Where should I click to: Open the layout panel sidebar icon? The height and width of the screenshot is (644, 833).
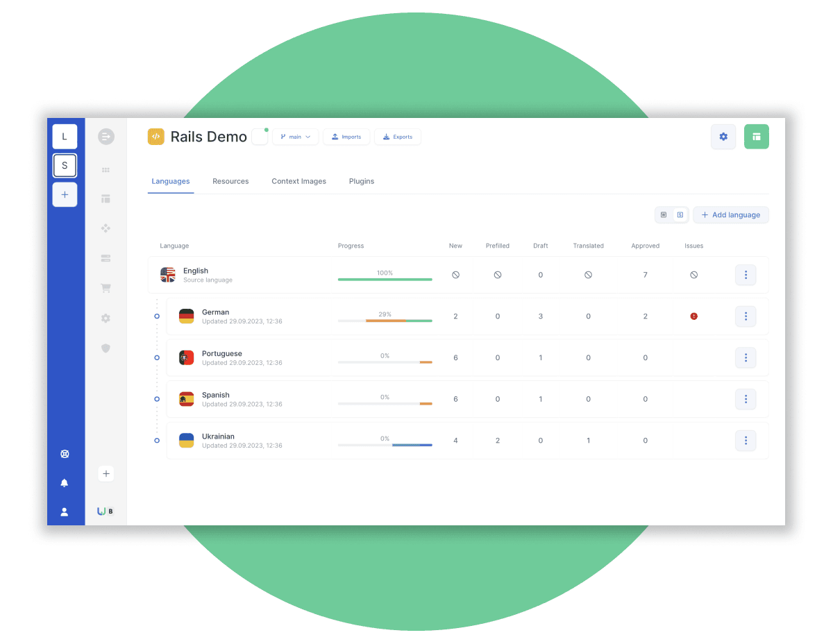pyautogui.click(x=106, y=199)
